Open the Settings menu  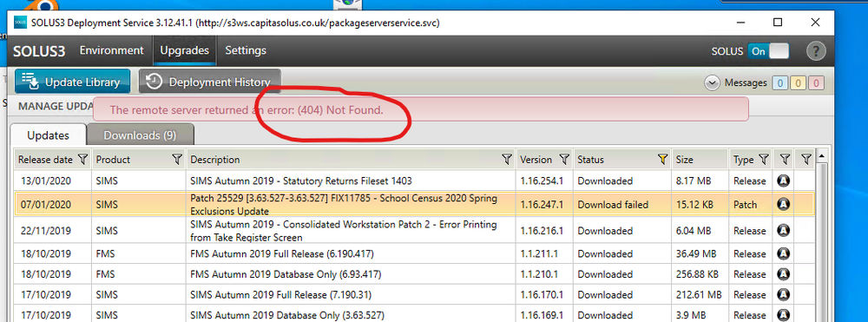click(x=246, y=50)
